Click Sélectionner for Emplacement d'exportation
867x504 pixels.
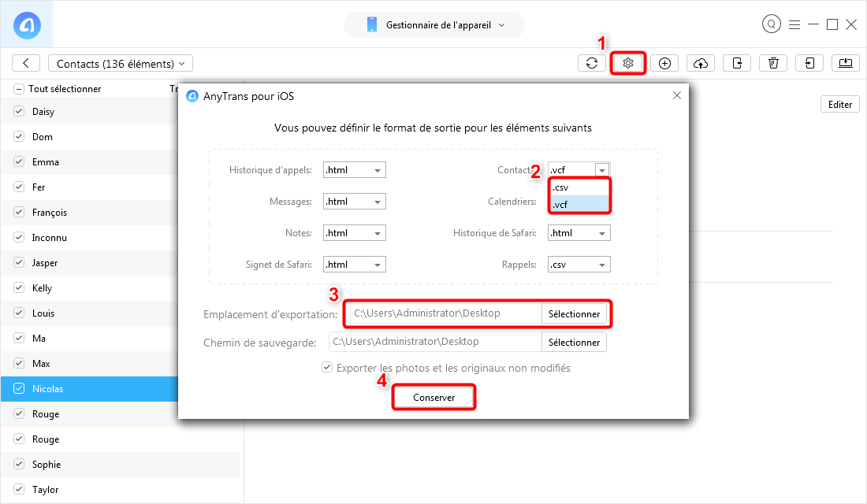coord(574,314)
